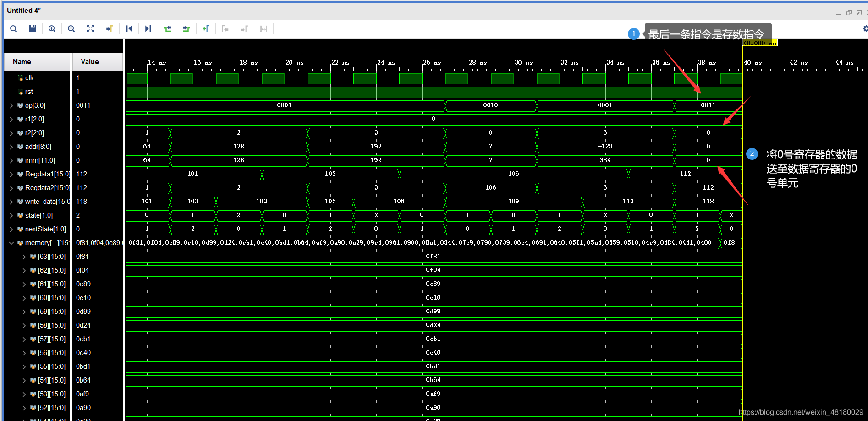The image size is (868, 421).
Task: Expand memory element [63][15:0]
Action: coord(24,257)
